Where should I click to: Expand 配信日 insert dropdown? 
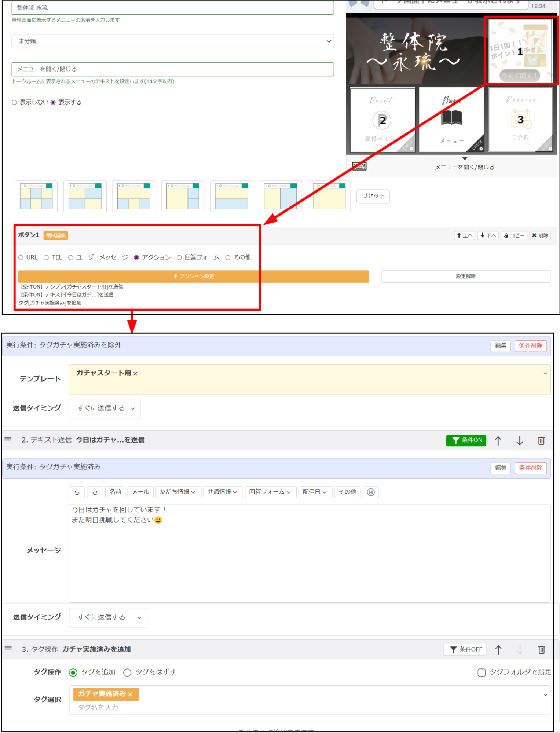pyautogui.click(x=315, y=492)
